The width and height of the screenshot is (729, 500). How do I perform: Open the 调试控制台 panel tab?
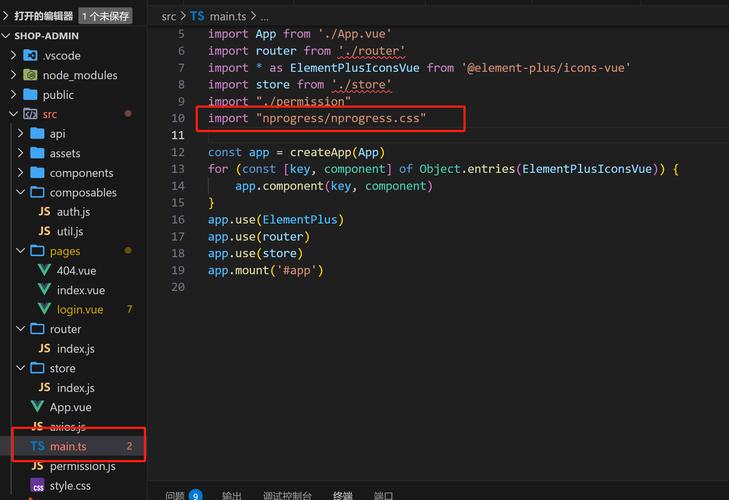coord(287,495)
